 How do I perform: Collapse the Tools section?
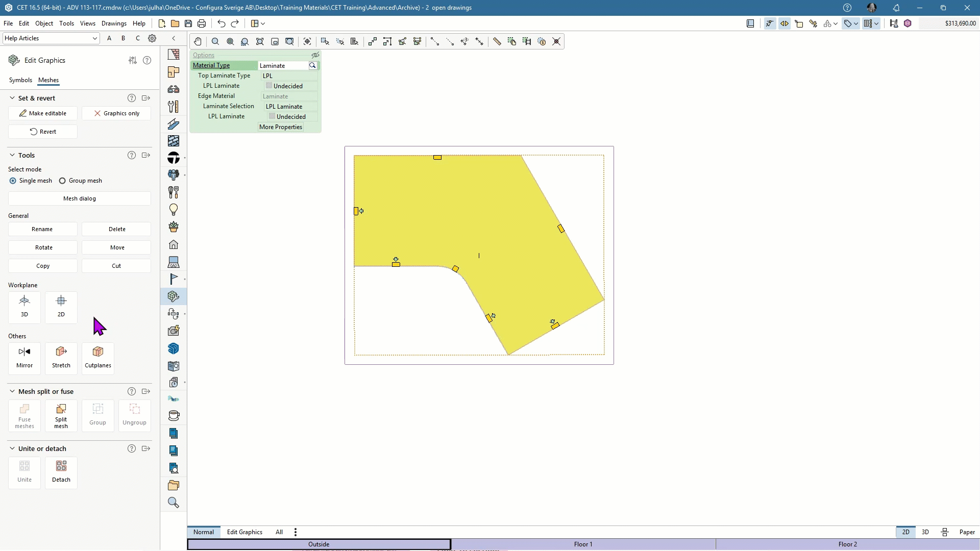[x=12, y=155]
